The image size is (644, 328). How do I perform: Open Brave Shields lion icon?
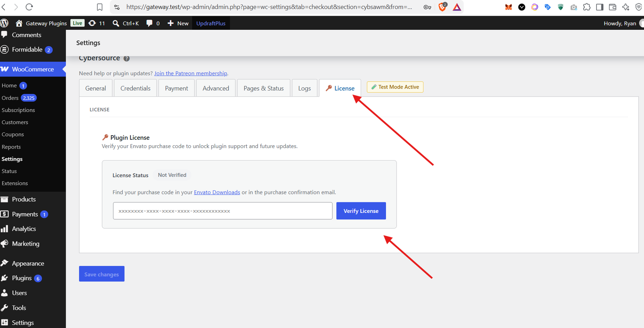(x=442, y=7)
